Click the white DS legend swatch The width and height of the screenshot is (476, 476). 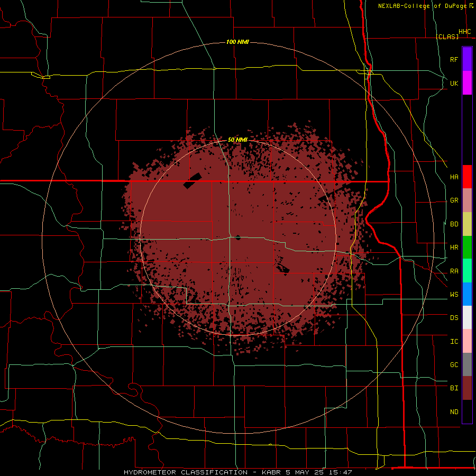click(x=467, y=317)
